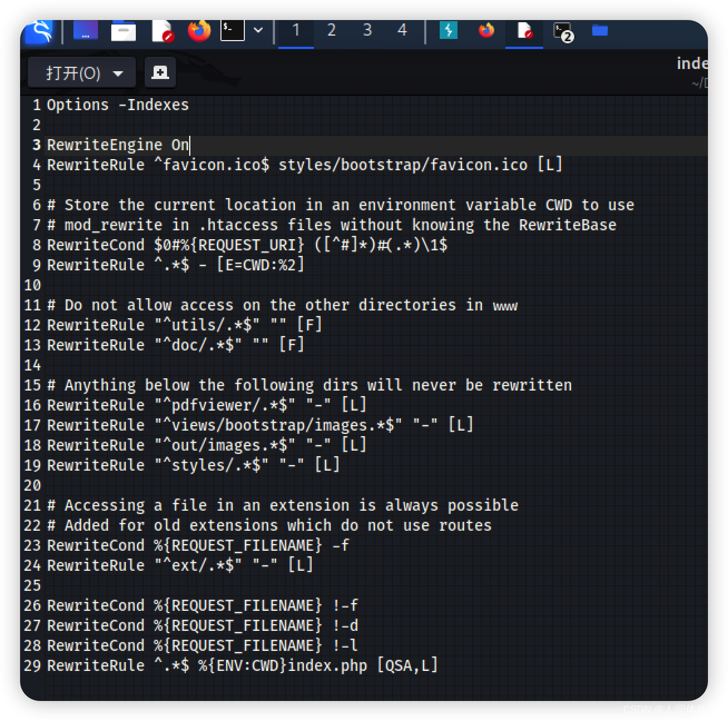Expand the 打开(O) recent files dropdown arrow

pyautogui.click(x=118, y=73)
